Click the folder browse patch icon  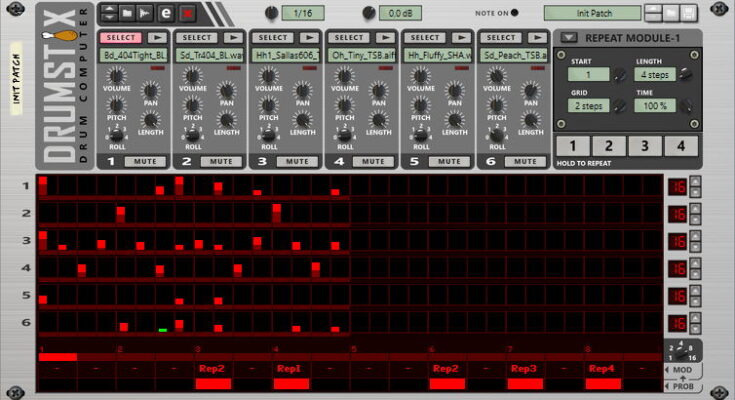click(127, 13)
